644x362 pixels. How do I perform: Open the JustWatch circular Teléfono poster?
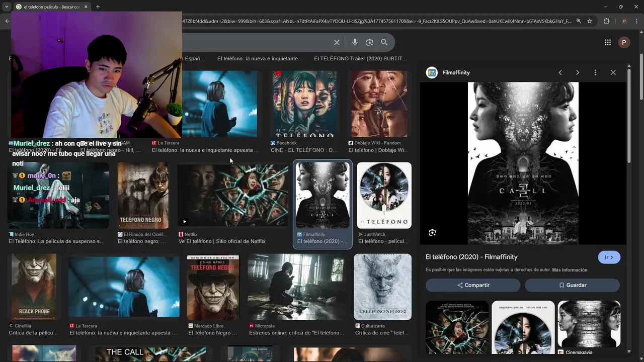(x=384, y=196)
